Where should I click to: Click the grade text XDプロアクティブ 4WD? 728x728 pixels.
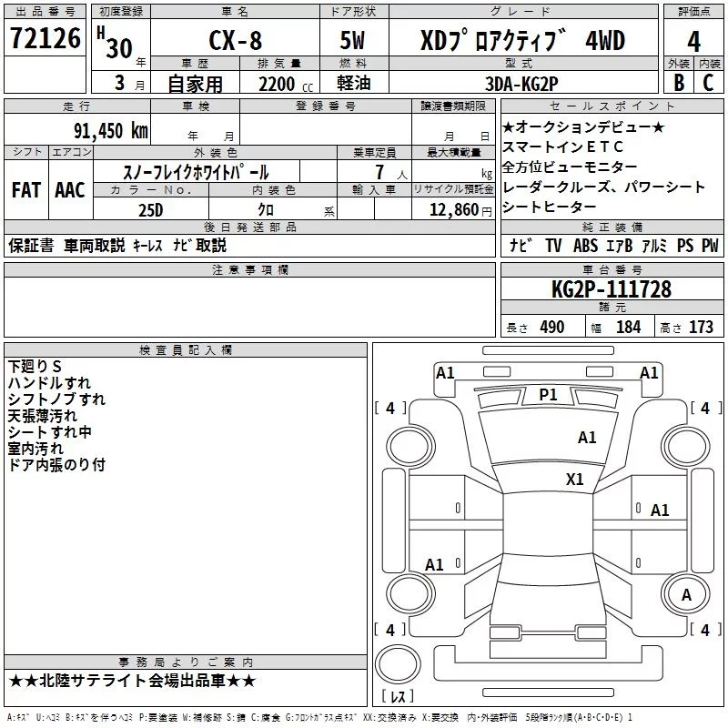click(522, 40)
